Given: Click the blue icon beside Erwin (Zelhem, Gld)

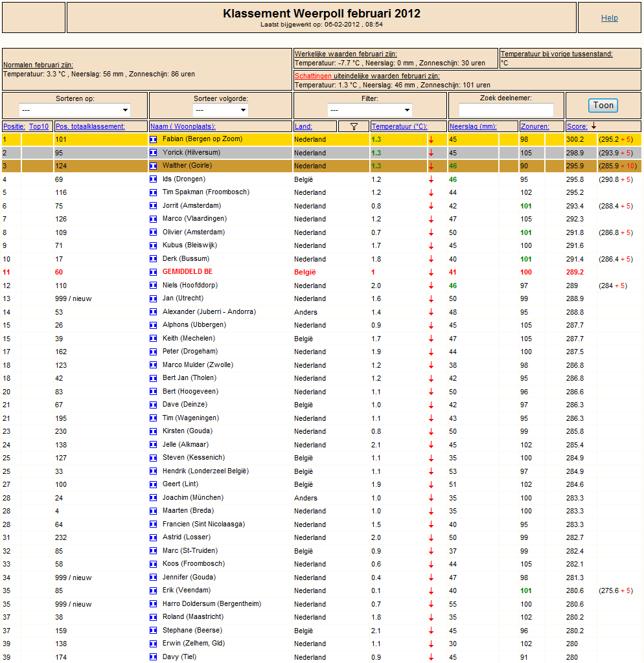Looking at the screenshot, I should tap(153, 644).
